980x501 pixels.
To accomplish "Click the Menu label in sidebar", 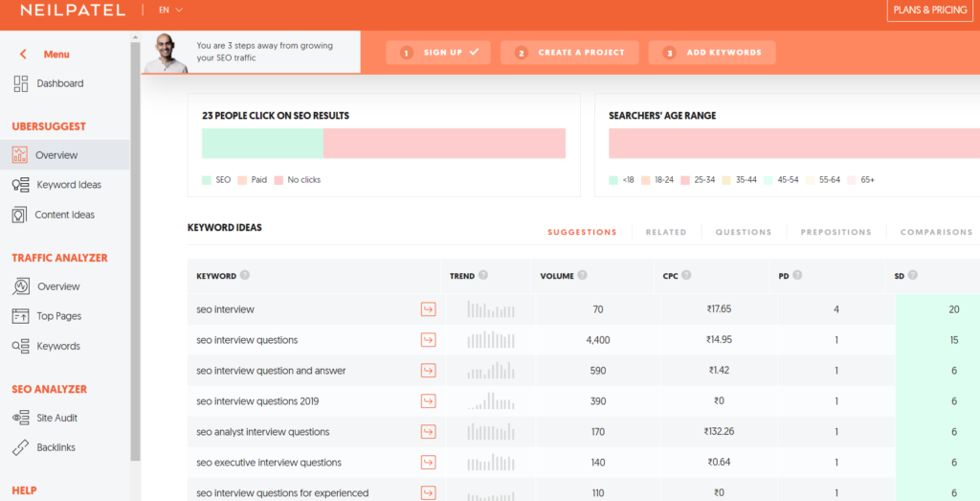I will [x=56, y=55].
